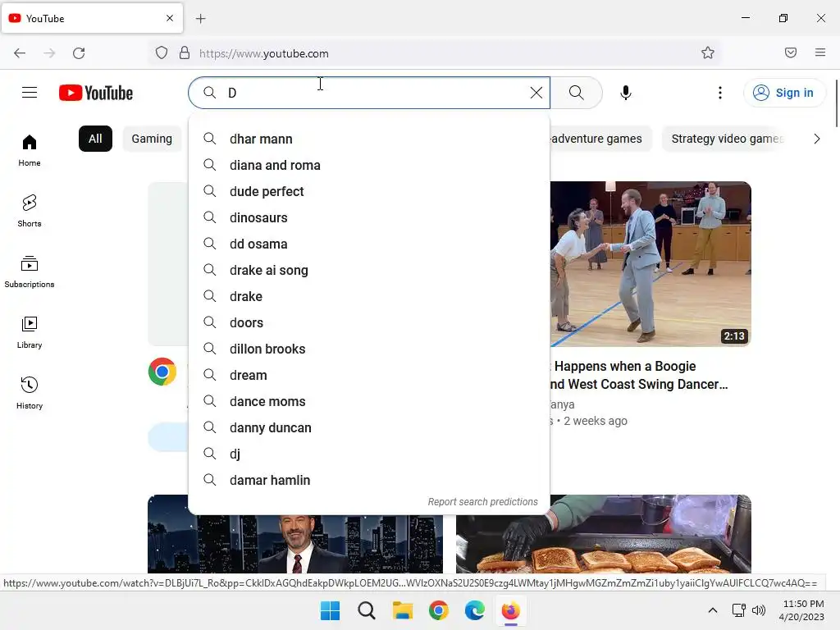Choose the "diana and roma" suggestion
Screen dimensions: 840x630
coord(369,165)
